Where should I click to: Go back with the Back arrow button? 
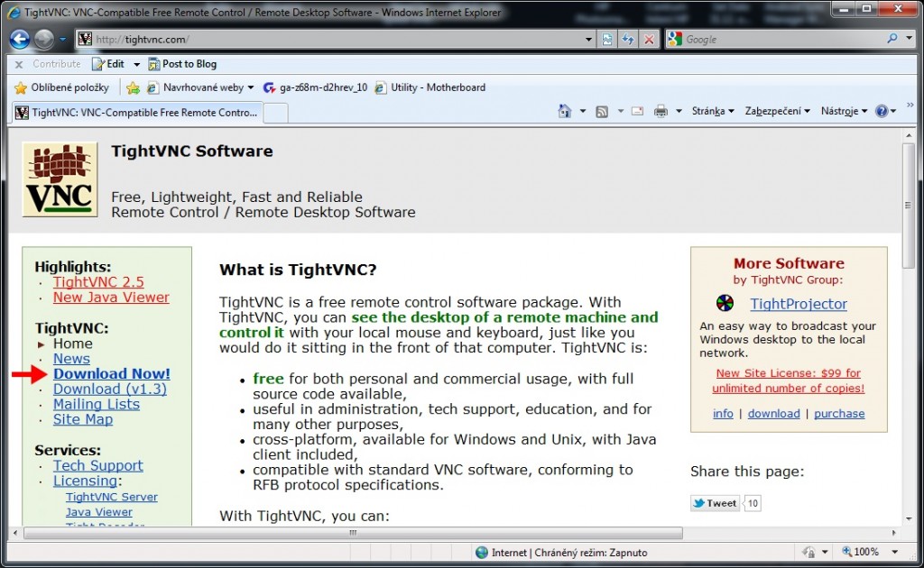[x=20, y=39]
